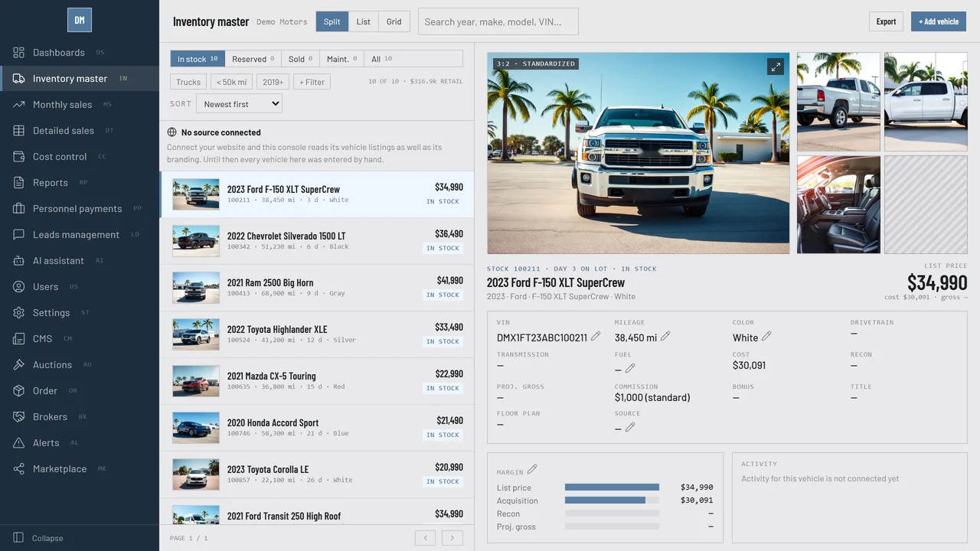Edit VIN with pencil icon
The width and height of the screenshot is (980, 551).
click(x=596, y=336)
